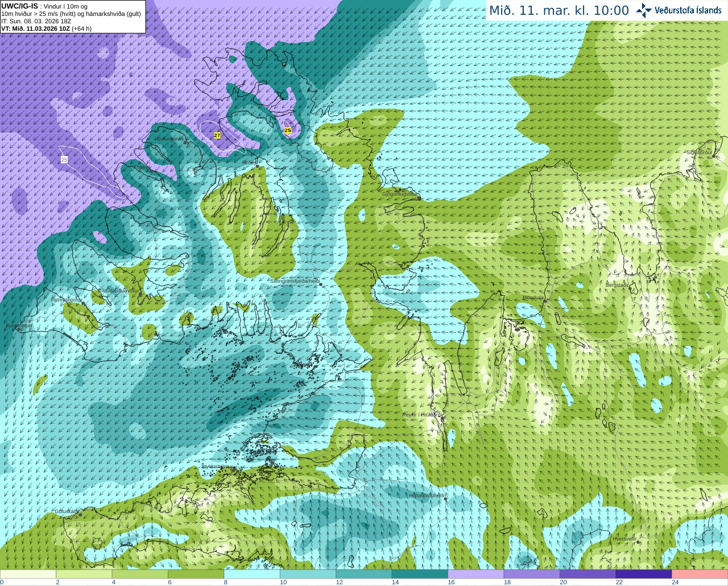Pick the 12–14 m/s legend swatch
Screen dimensions: 728x586
(364, 574)
